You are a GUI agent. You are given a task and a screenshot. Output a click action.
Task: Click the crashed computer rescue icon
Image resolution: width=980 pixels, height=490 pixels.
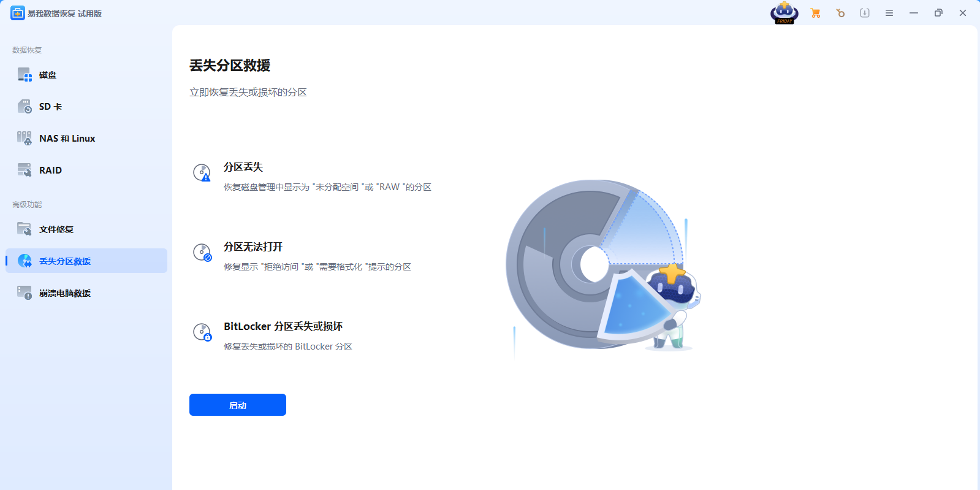(x=25, y=293)
